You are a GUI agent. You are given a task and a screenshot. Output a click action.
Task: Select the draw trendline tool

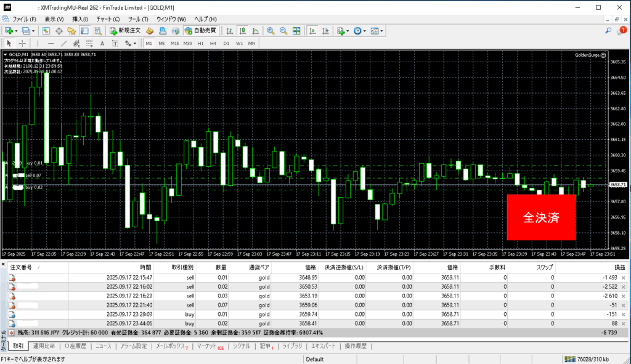[63, 43]
